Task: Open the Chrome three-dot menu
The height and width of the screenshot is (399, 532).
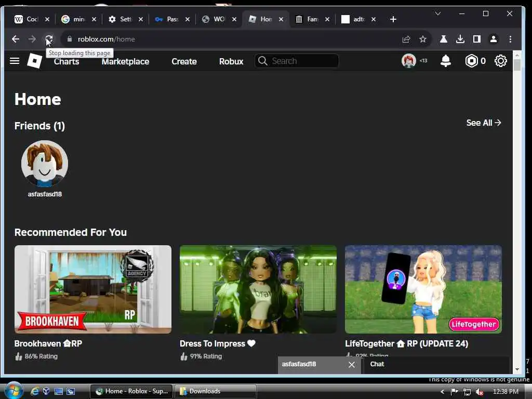Action: click(510, 39)
